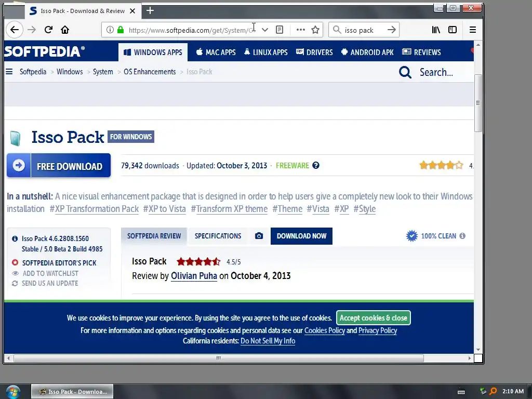This screenshot has height=399, width=532.
Task: Open the Privacy Policy link
Action: (378, 330)
